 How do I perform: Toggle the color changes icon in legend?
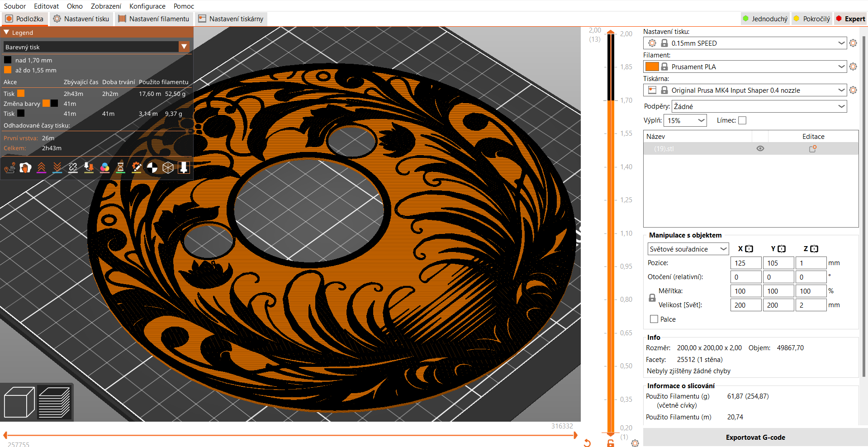104,168
